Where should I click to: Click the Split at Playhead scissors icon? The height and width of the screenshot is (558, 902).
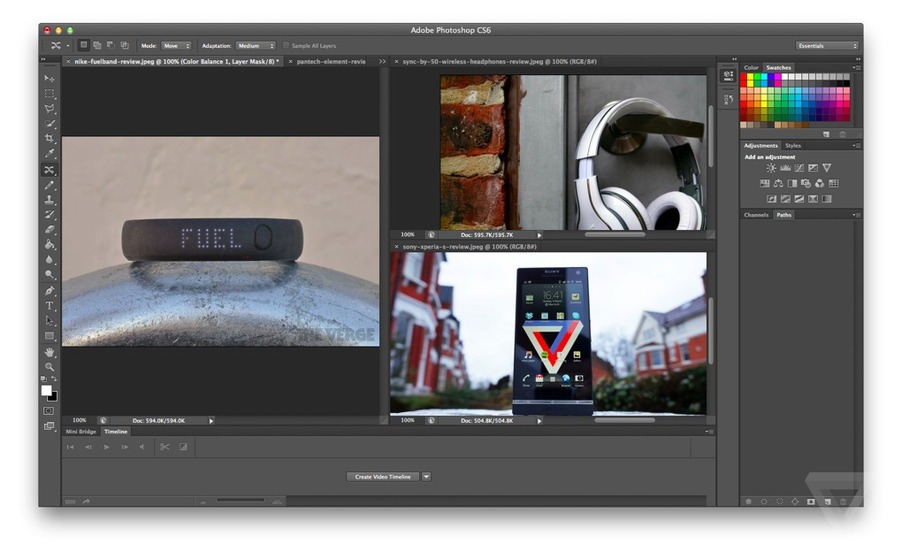[165, 447]
